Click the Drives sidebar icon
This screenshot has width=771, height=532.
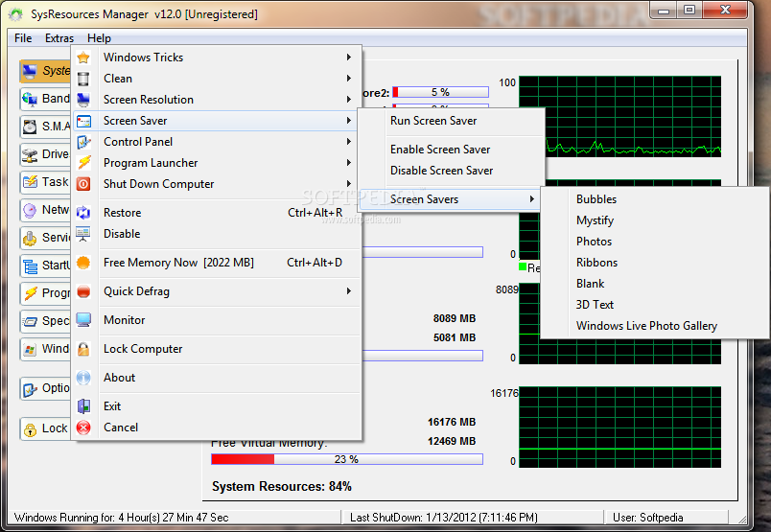click(30, 154)
